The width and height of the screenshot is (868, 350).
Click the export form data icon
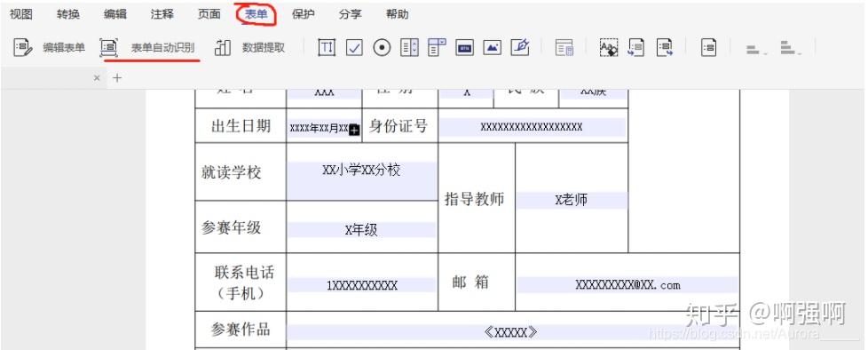(664, 48)
